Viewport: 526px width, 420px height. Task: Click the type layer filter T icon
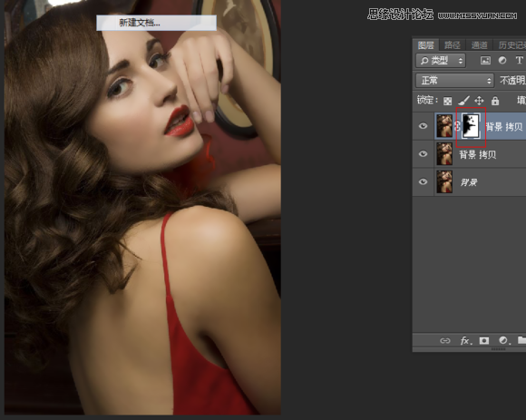coord(520,60)
